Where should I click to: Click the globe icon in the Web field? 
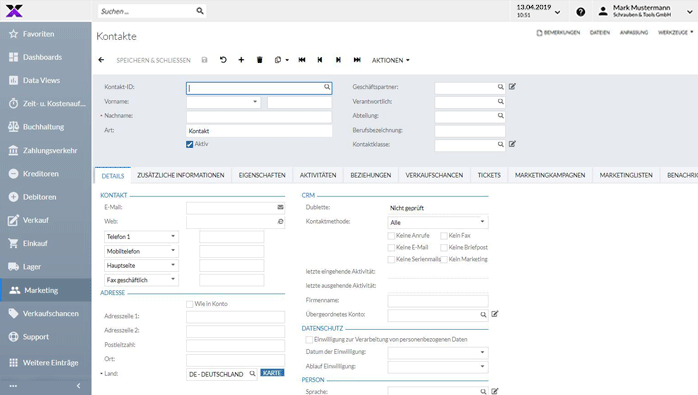pyautogui.click(x=280, y=221)
